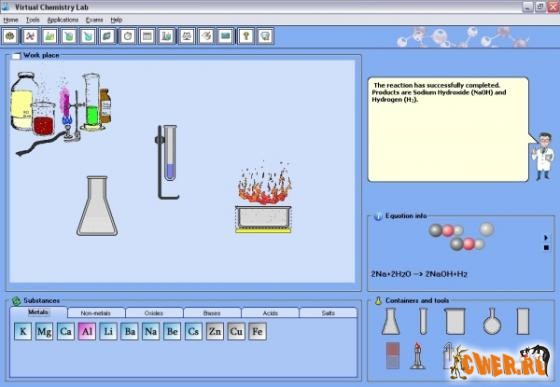Switch to the Metals tab
The image size is (560, 387).
(38, 312)
